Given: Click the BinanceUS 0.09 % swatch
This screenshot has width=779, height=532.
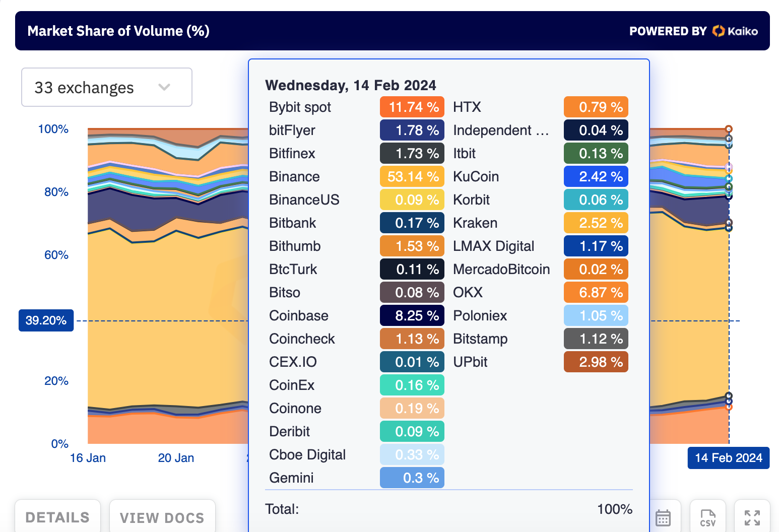Looking at the screenshot, I should [412, 200].
